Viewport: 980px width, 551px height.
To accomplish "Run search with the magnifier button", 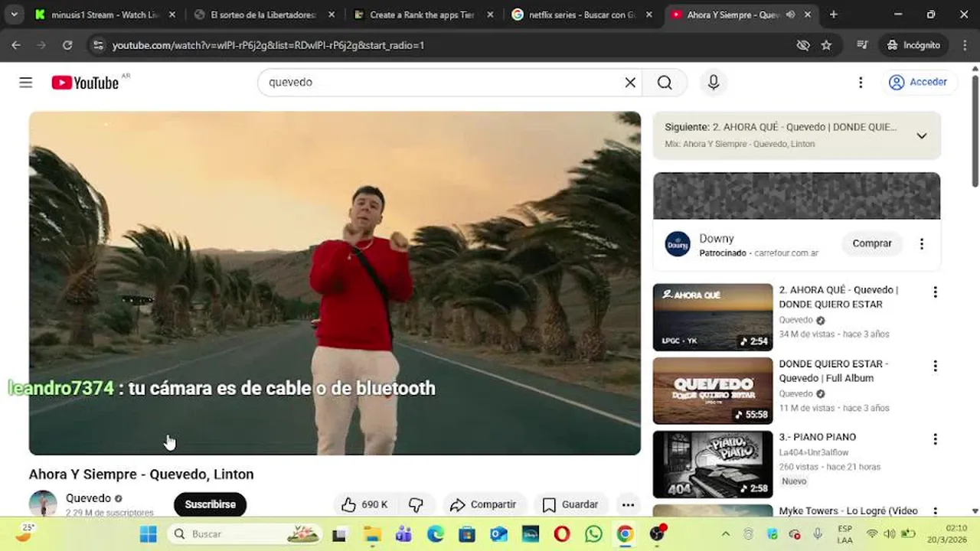I will [x=665, y=83].
